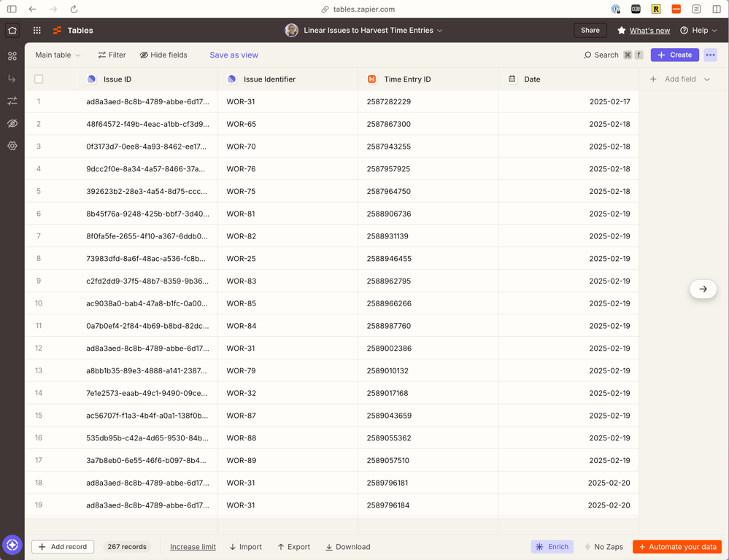
Task: Open the settings gear in left sidebar
Action: coord(12,146)
